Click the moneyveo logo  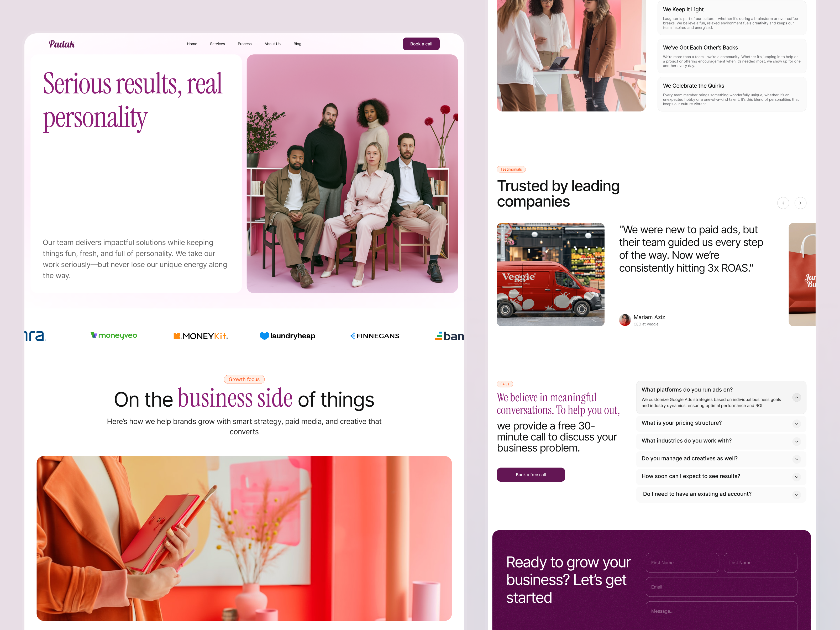[114, 336]
